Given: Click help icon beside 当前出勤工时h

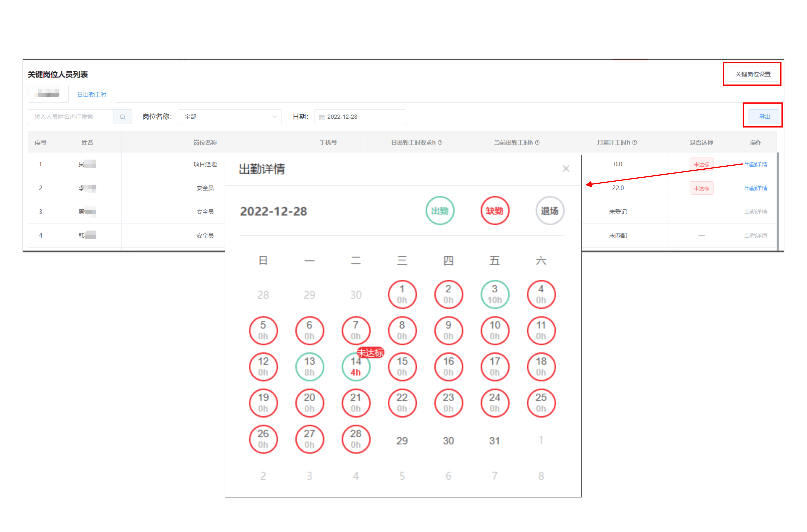Looking at the screenshot, I should pyautogui.click(x=537, y=143).
